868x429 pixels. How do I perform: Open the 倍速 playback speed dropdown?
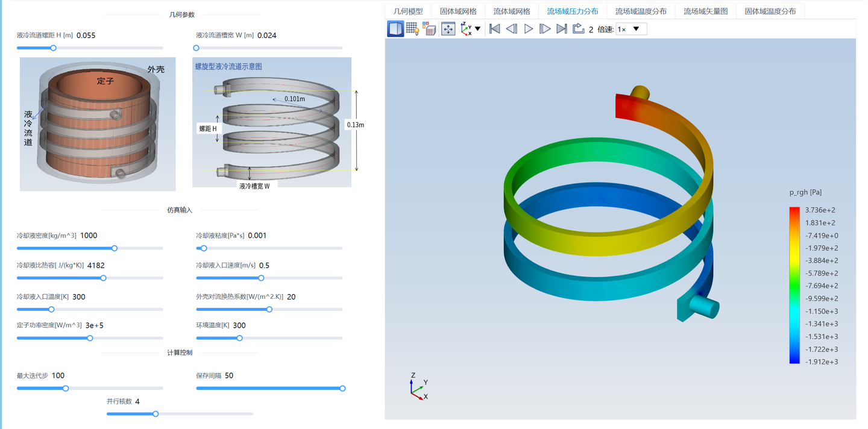631,29
